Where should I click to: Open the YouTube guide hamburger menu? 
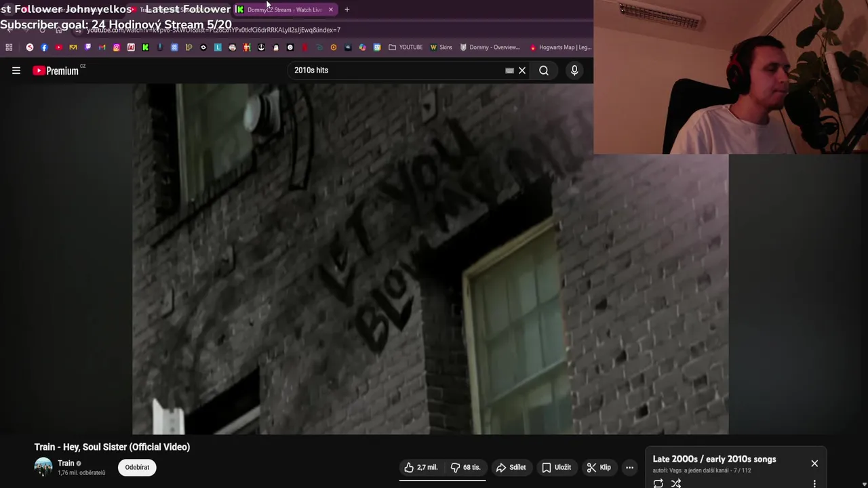pos(16,70)
